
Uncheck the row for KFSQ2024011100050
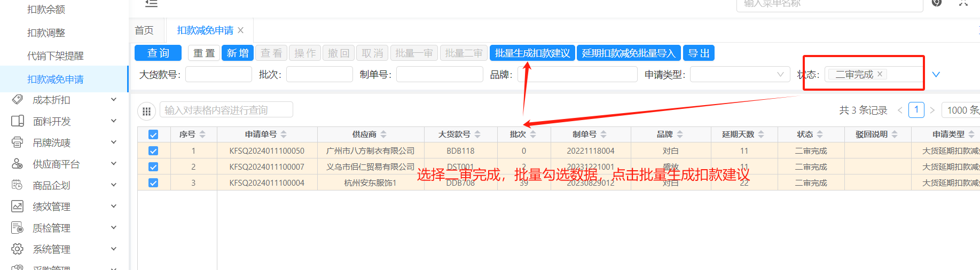153,151
